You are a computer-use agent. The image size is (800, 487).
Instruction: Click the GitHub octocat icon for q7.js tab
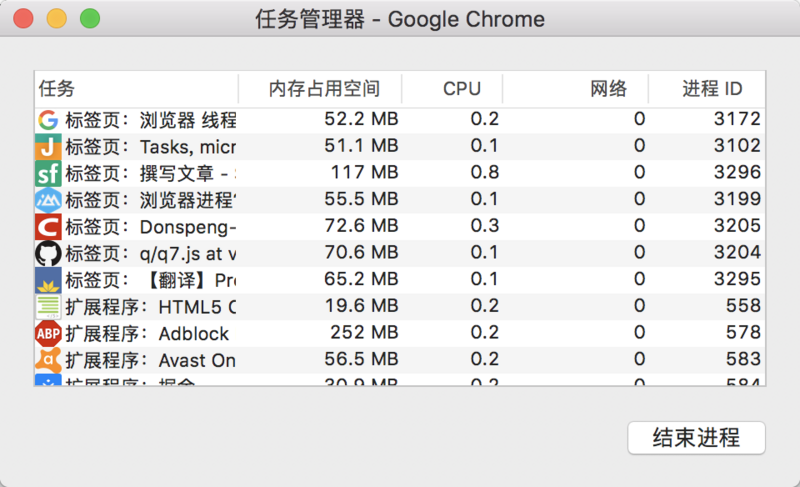pos(47,253)
